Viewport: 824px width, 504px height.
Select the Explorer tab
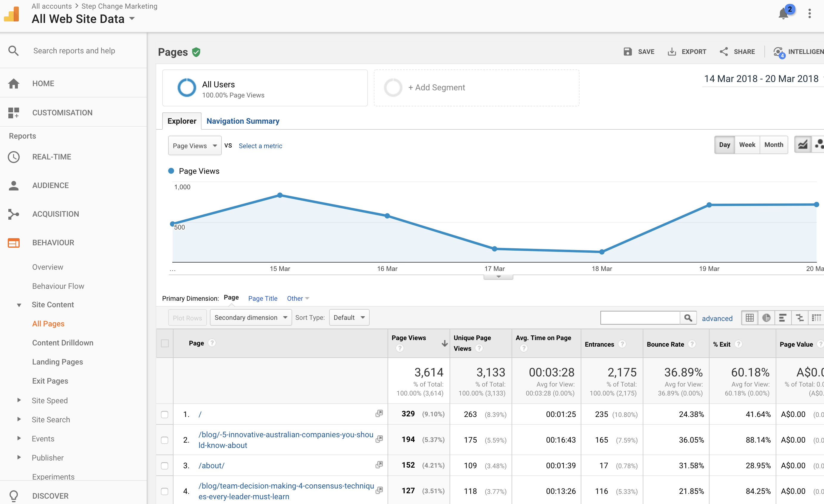tap(182, 121)
